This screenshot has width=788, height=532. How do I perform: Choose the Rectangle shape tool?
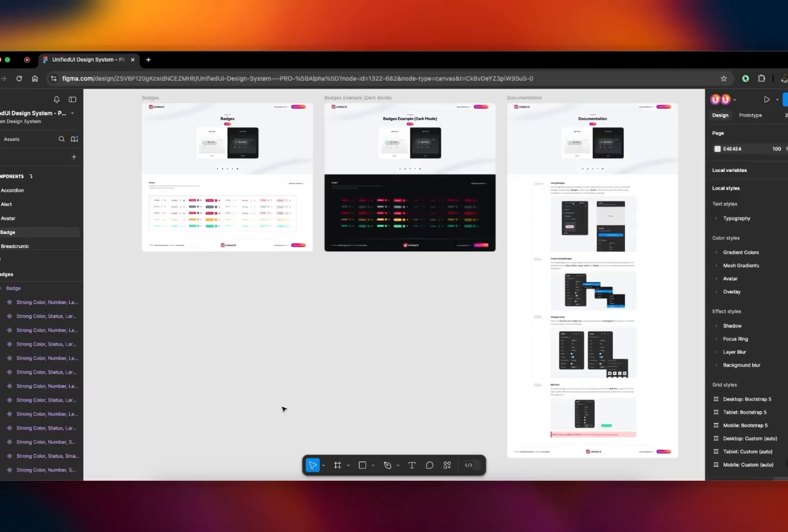click(x=362, y=465)
